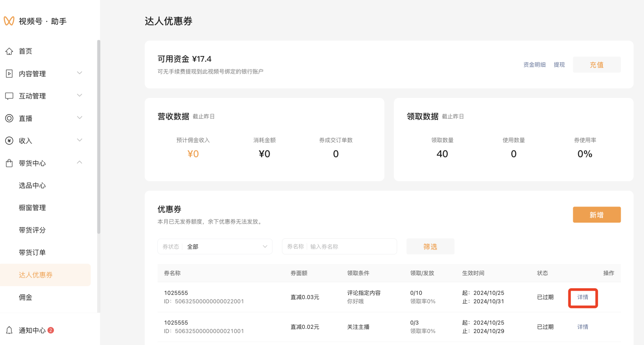Image resolution: width=644 pixels, height=345 pixels.
Task: Expand the 直播 menu chevron
Action: pyautogui.click(x=80, y=118)
